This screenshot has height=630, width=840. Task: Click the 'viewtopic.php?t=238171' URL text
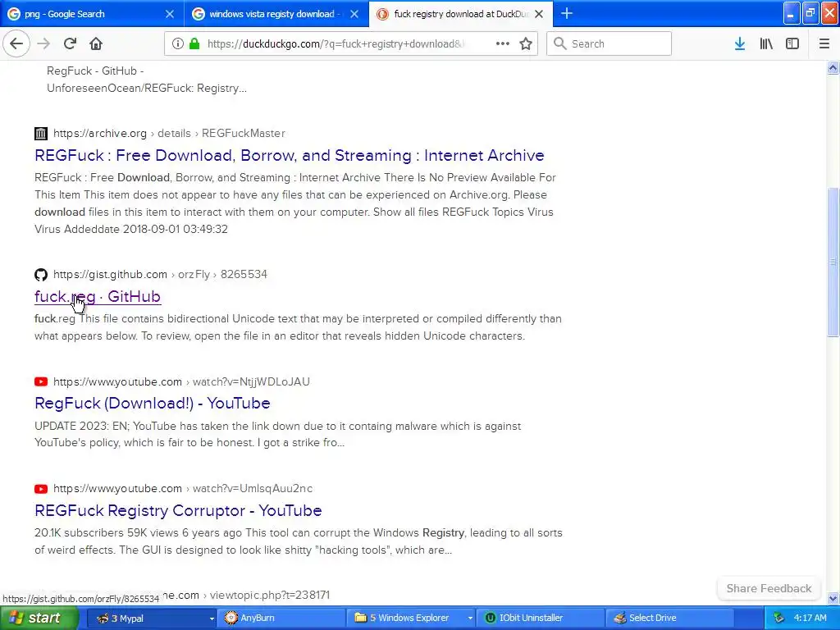pyautogui.click(x=269, y=595)
